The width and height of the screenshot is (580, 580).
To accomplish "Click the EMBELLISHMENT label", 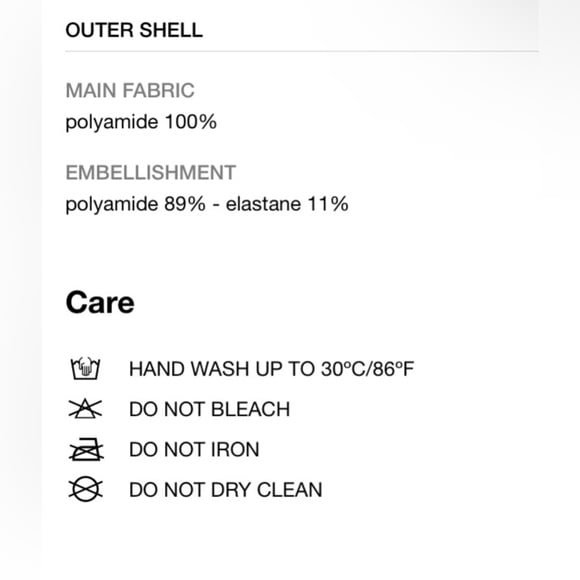I will coord(151,172).
